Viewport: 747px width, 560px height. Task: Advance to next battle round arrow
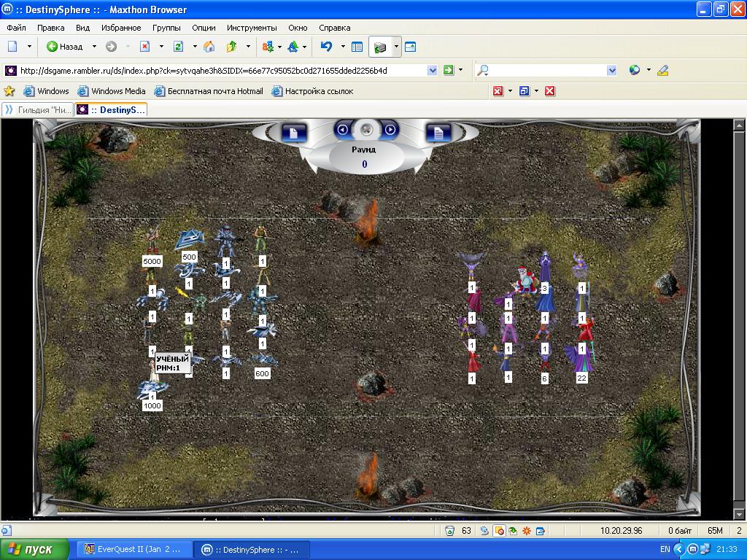390,130
